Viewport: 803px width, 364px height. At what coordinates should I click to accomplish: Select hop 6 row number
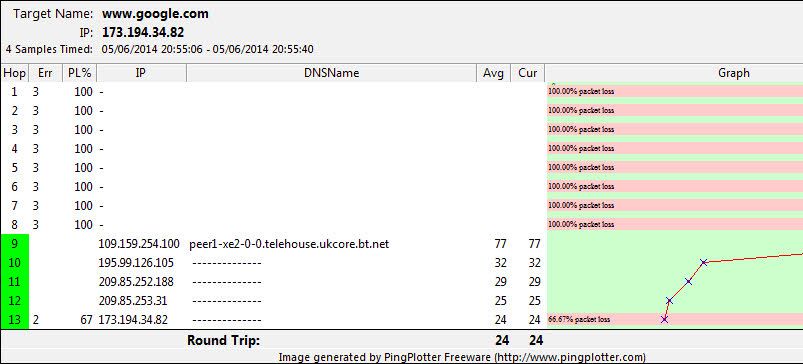point(14,186)
